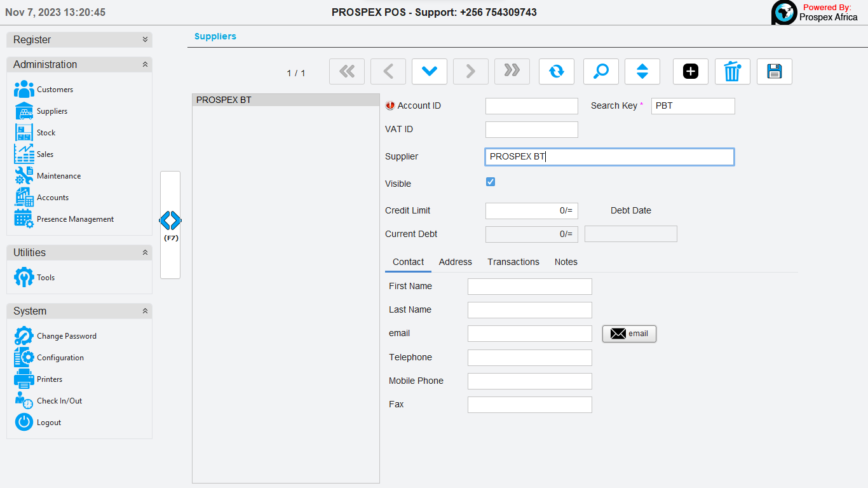Go to first record double-arrow icon
The height and width of the screenshot is (488, 868).
(346, 72)
